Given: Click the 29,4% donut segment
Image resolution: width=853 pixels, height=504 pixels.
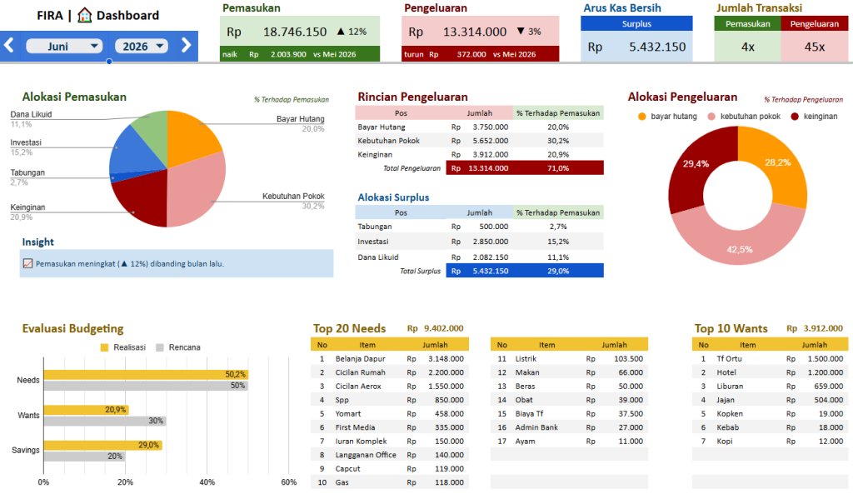Looking at the screenshot, I should pyautogui.click(x=696, y=163).
